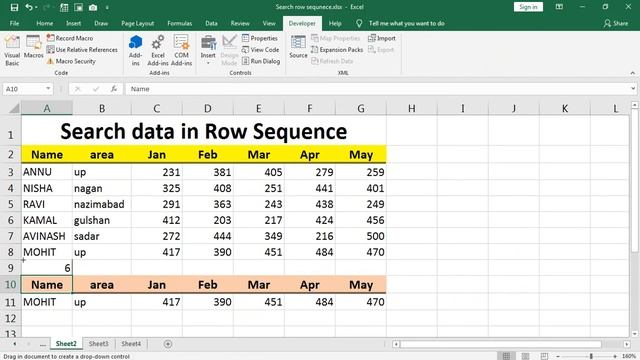
Task: Select row 5 header
Action: tap(11, 204)
